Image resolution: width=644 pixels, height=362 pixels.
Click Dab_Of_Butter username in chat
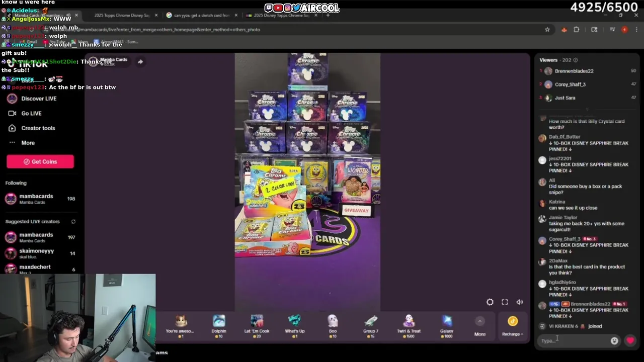pos(565,137)
